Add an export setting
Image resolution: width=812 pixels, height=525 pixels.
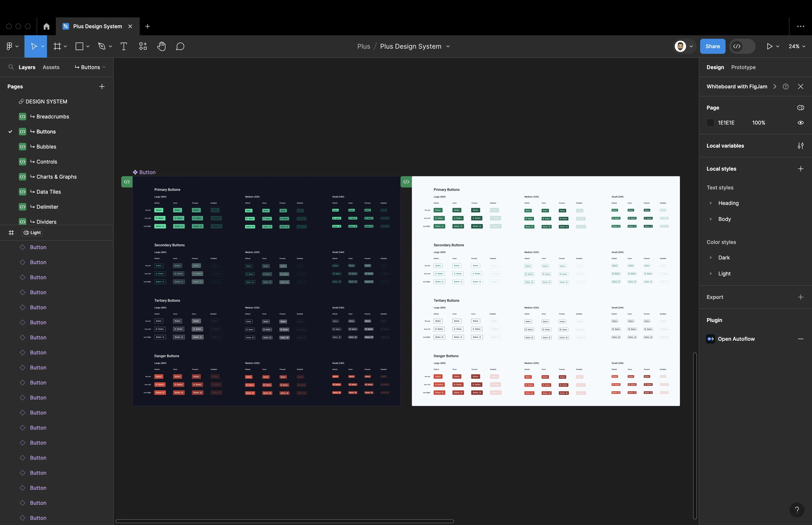(x=800, y=297)
